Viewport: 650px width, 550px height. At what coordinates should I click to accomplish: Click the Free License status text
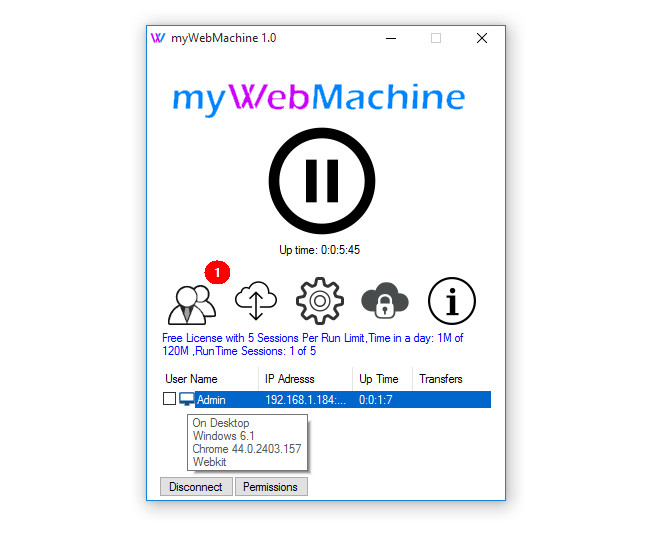[x=313, y=344]
